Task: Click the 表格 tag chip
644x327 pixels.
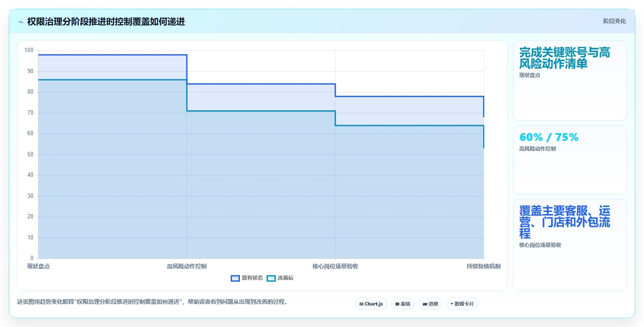Action: 403,304
